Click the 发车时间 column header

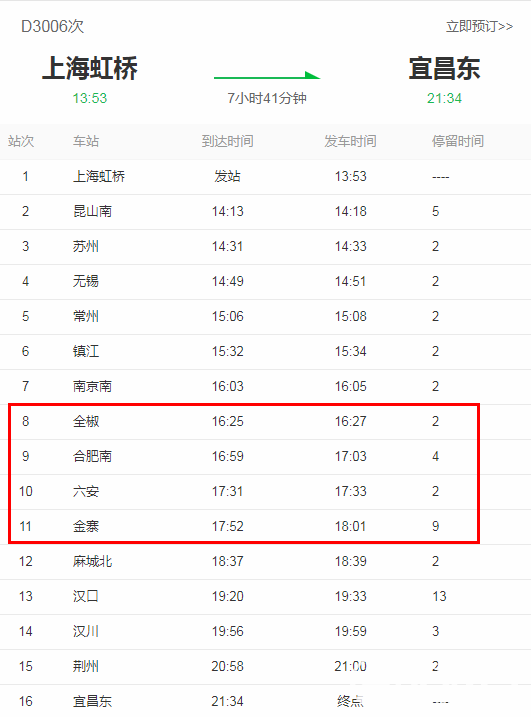(350, 141)
